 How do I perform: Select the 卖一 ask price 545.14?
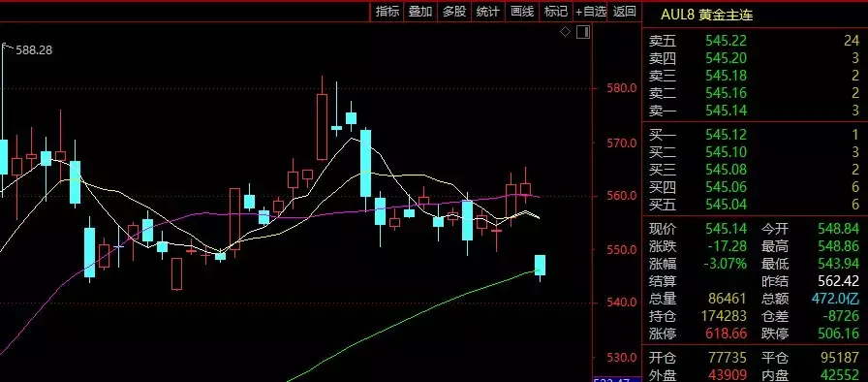pos(726,111)
